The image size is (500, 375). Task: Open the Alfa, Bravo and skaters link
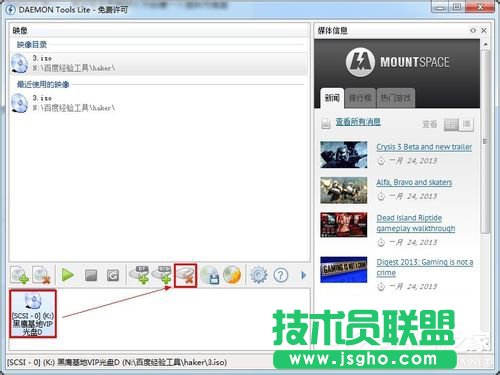tap(414, 182)
